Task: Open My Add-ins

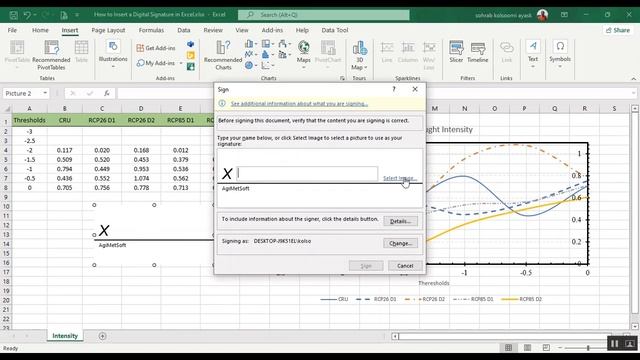Action: click(156, 63)
